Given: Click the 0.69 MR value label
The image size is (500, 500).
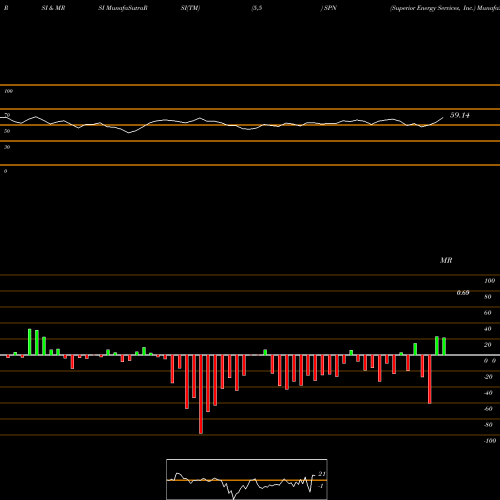Looking at the screenshot, I should click(x=463, y=293).
